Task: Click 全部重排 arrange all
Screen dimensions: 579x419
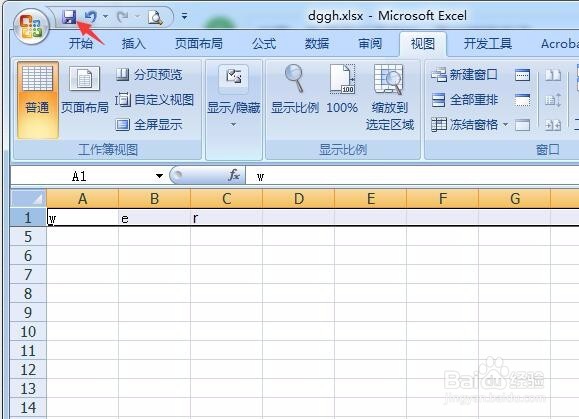Action: (465, 100)
